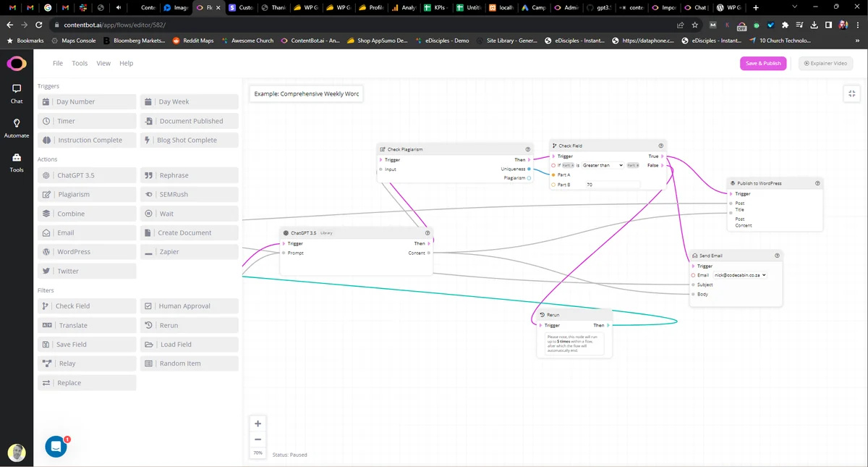Open the Chat section in sidebar

17,93
